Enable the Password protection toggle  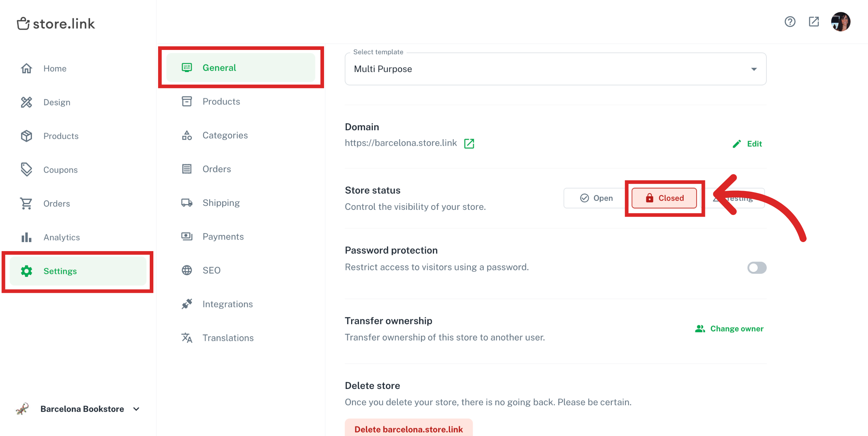coord(757,268)
